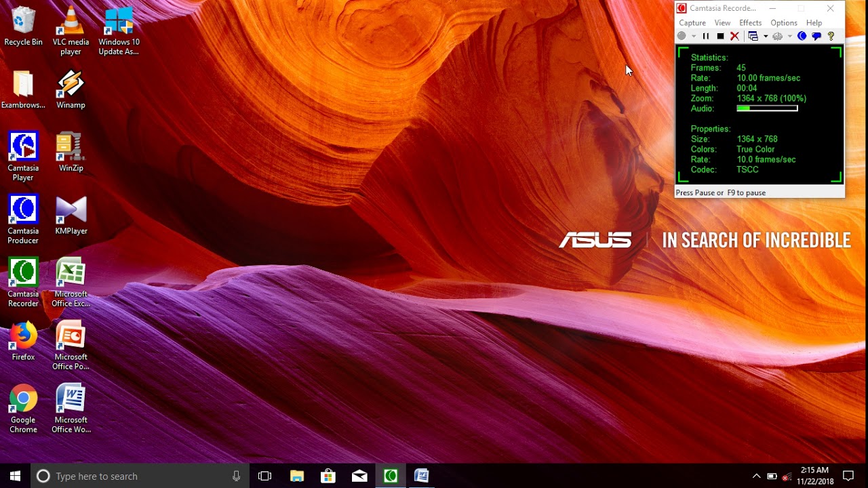Expand the dropdown arrow beside the effects icon
This screenshot has height=488, width=868.
point(790,37)
